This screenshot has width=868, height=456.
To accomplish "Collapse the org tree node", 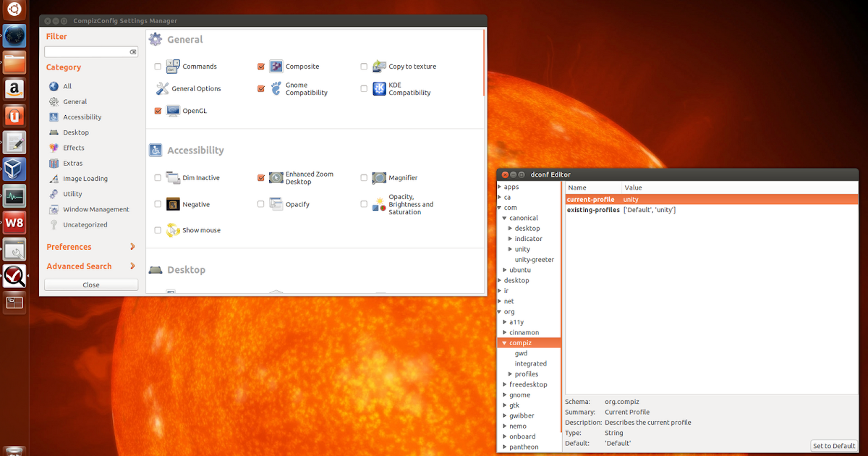I will (x=500, y=312).
